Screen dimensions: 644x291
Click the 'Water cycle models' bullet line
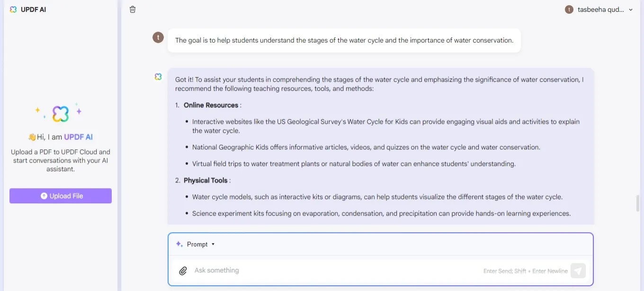[377, 197]
